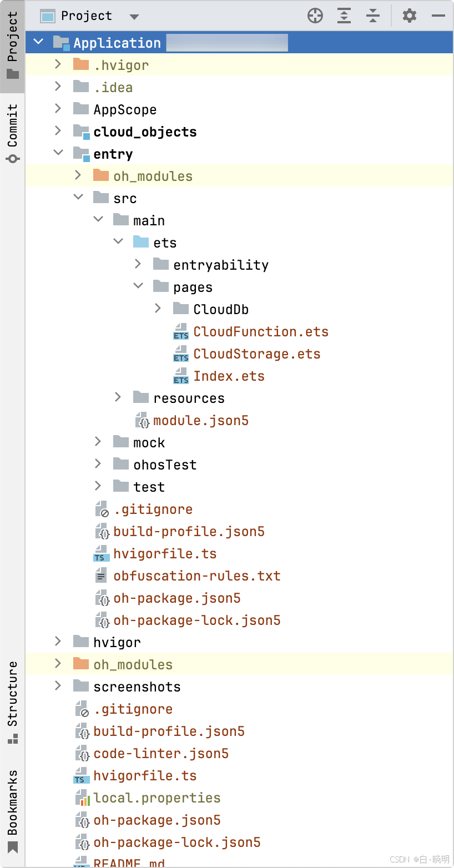
Task: Click the locate/select opened file target icon
Action: click(x=315, y=16)
